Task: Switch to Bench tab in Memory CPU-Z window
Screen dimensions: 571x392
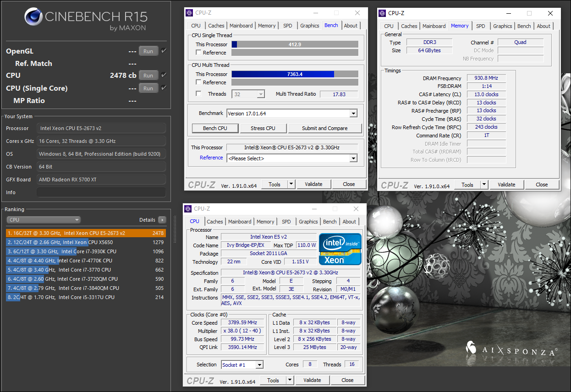Action: pos(524,26)
